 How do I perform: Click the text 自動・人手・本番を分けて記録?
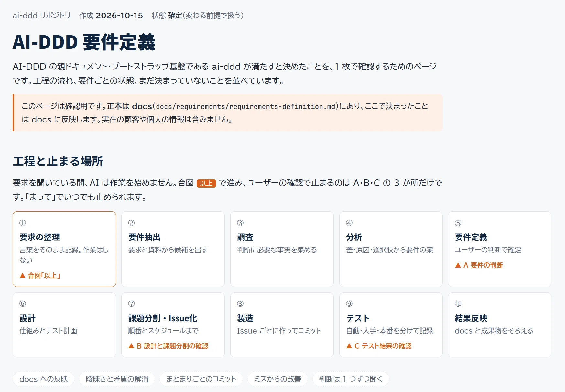coord(390,331)
